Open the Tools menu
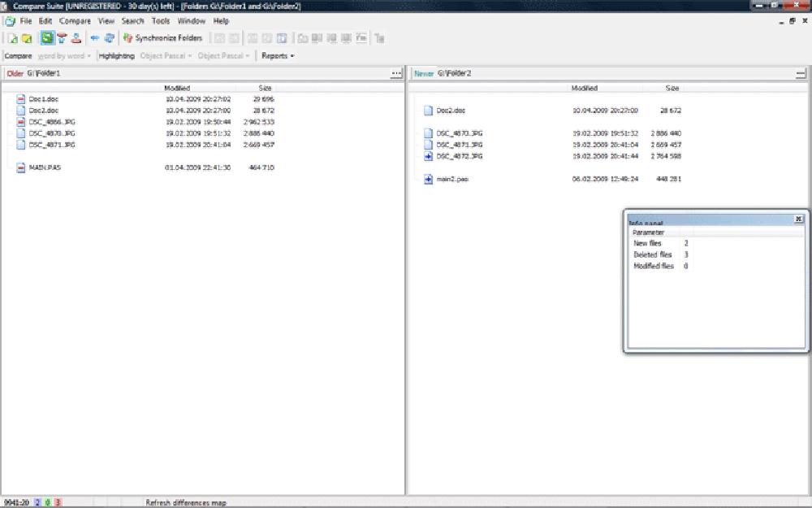Viewport: 812px width, 508px height. [x=160, y=20]
